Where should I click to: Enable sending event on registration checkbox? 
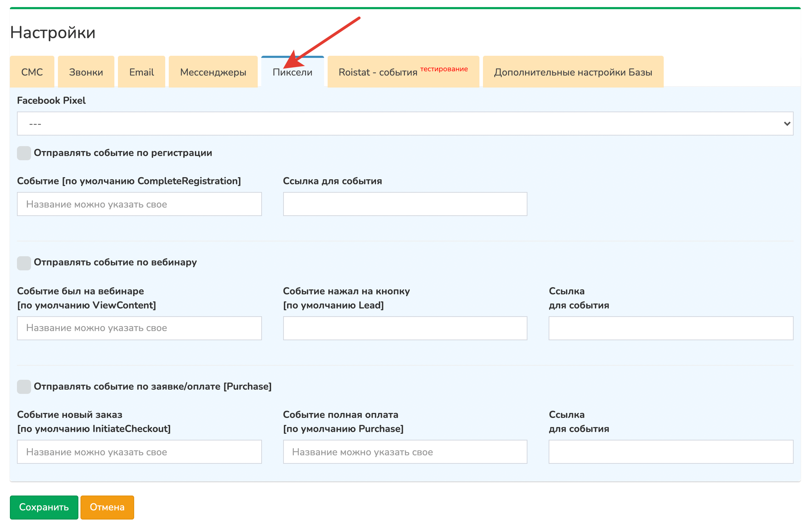pyautogui.click(x=24, y=153)
